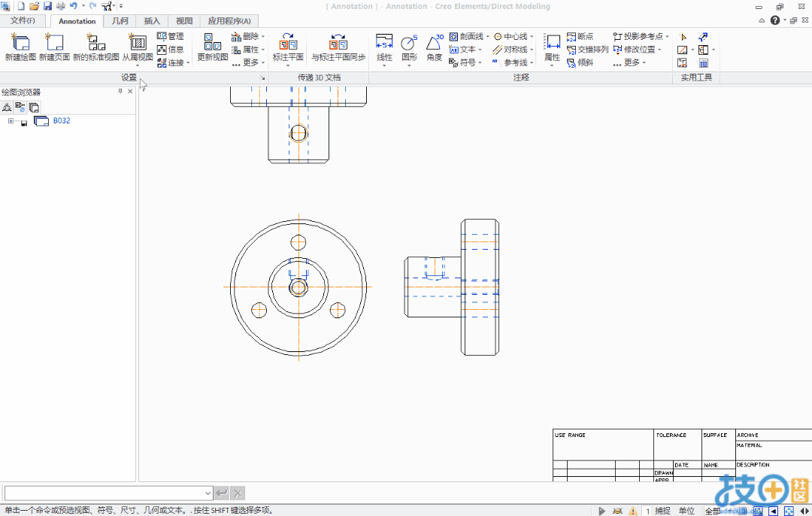Click the Print icon in quick access toolbar
Viewport: 812px width, 516px height.
tap(61, 6)
